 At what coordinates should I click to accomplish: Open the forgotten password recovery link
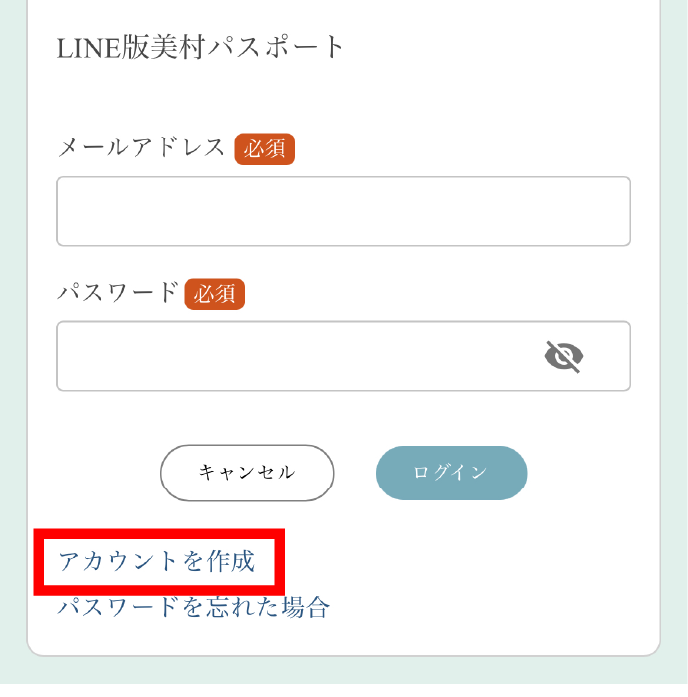193,607
